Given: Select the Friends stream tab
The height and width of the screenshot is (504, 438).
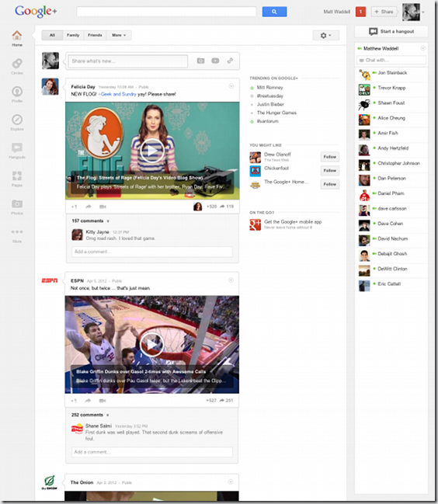Looking at the screenshot, I should [95, 35].
